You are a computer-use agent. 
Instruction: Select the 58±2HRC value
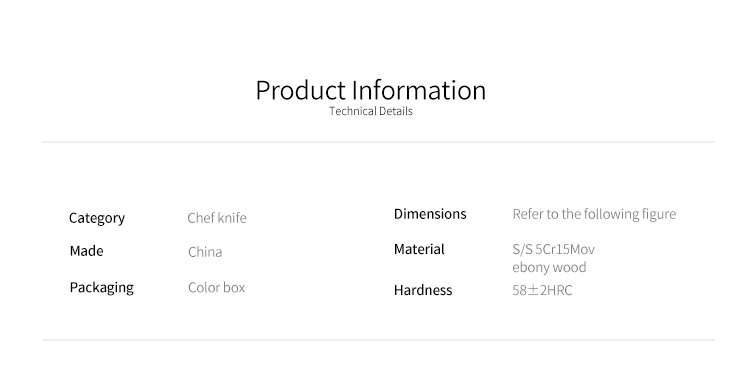[542, 290]
